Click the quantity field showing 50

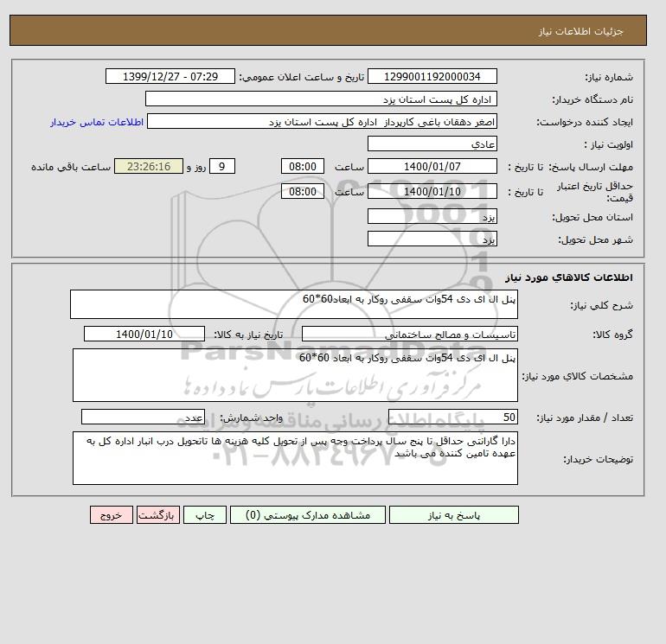click(452, 417)
